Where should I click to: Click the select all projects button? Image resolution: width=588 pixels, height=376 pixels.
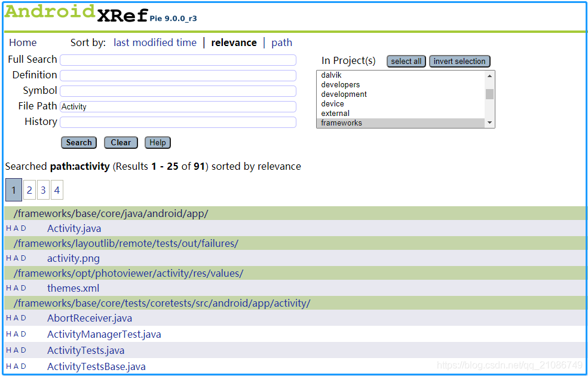[x=406, y=61]
